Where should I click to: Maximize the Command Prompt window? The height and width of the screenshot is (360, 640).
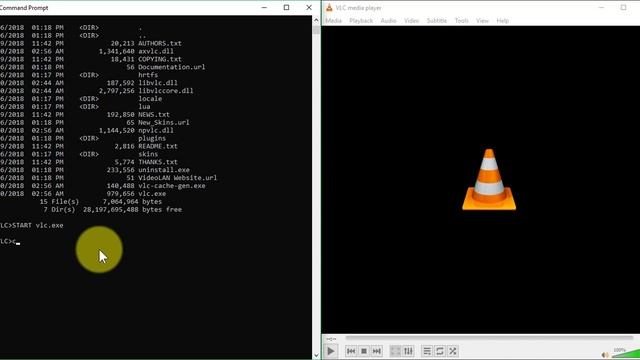pos(287,7)
